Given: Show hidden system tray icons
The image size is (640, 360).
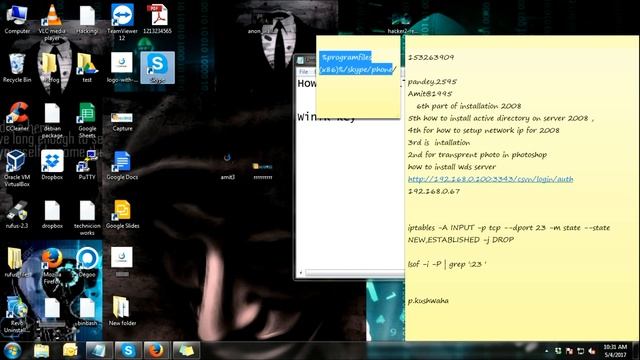Looking at the screenshot, I should [x=547, y=351].
